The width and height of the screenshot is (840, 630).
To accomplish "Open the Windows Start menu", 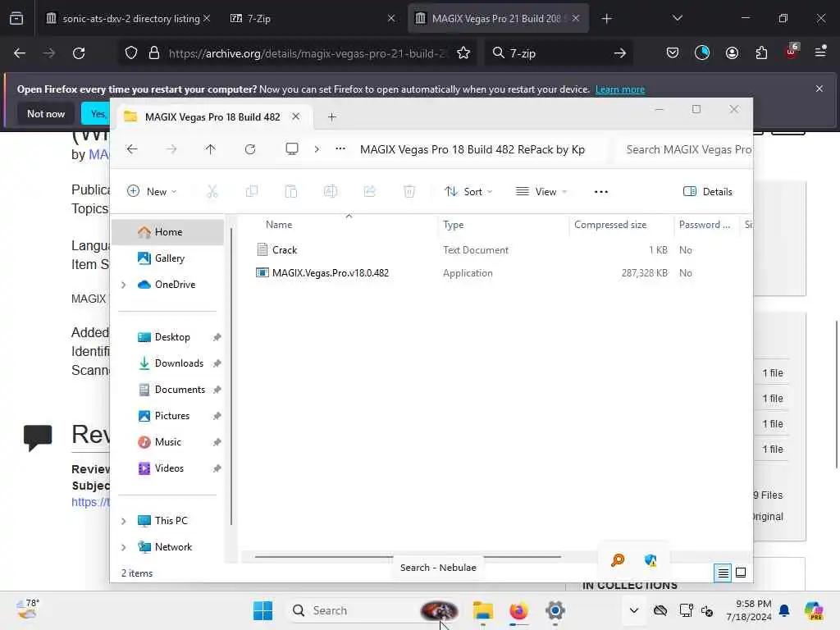I will [262, 610].
